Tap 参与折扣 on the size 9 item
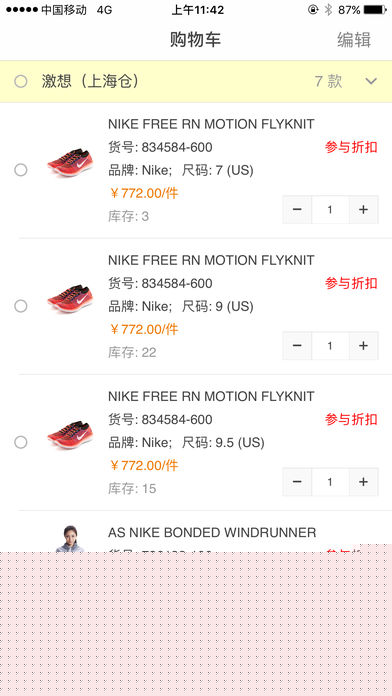Viewport: 392px width, 696px height. [351, 283]
